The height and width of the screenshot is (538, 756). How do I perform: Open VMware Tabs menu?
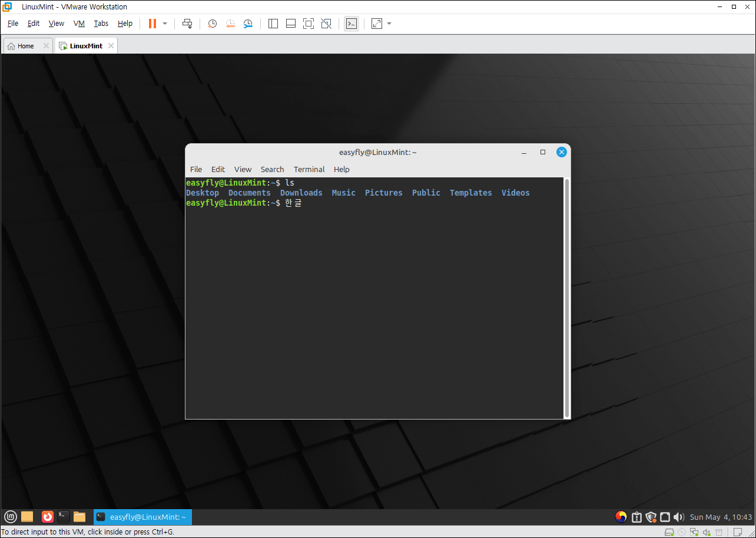[101, 24]
